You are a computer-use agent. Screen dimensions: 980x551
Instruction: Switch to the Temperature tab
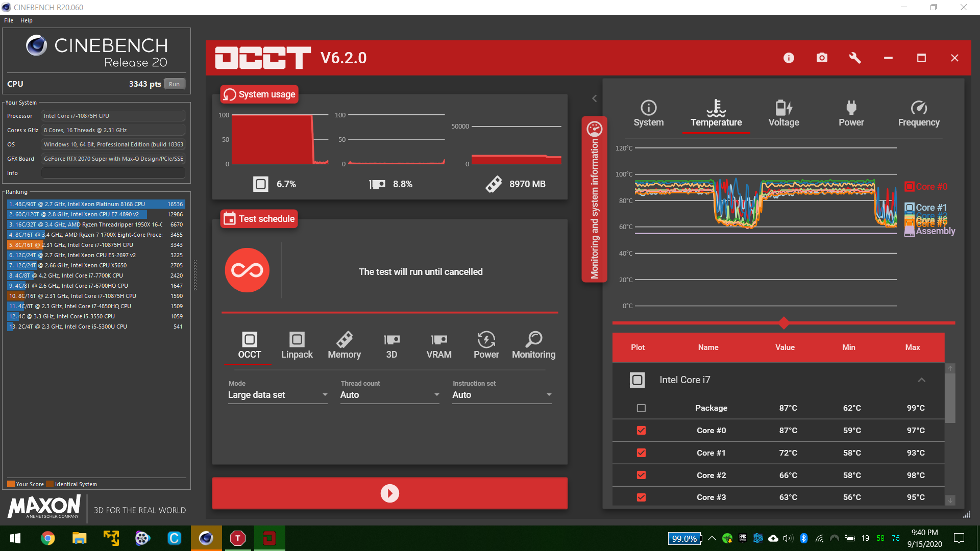tap(716, 114)
